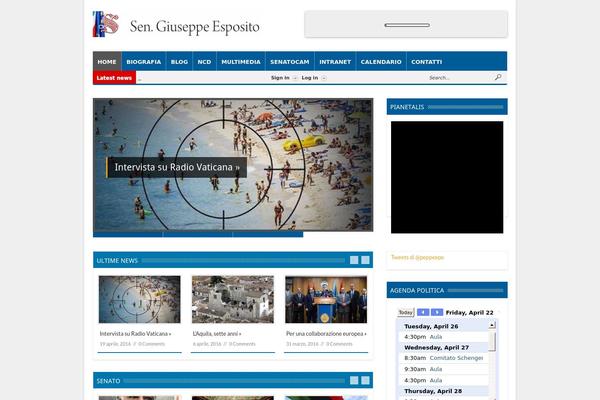Open the press conference news thumbnail

[326, 299]
